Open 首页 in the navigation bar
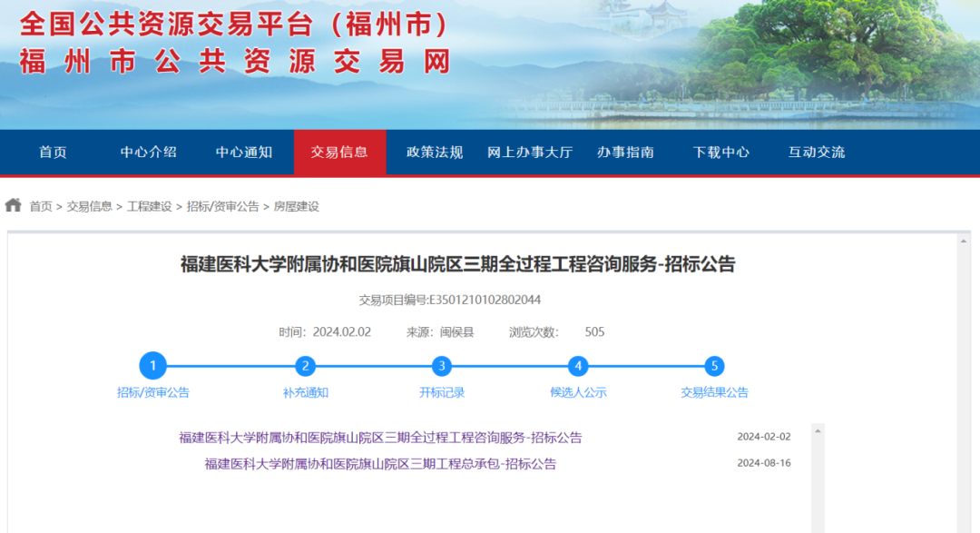The height and width of the screenshot is (533, 980). [53, 152]
